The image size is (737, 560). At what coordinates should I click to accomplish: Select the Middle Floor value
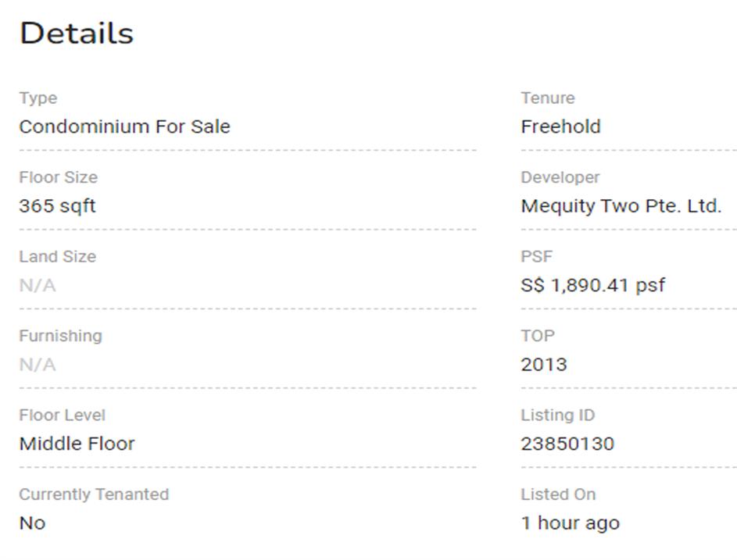77,444
